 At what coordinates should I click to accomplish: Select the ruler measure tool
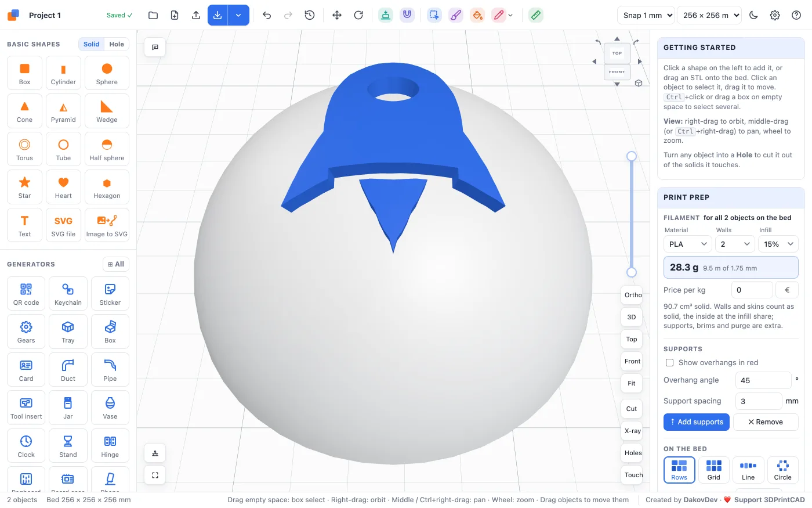(536, 15)
